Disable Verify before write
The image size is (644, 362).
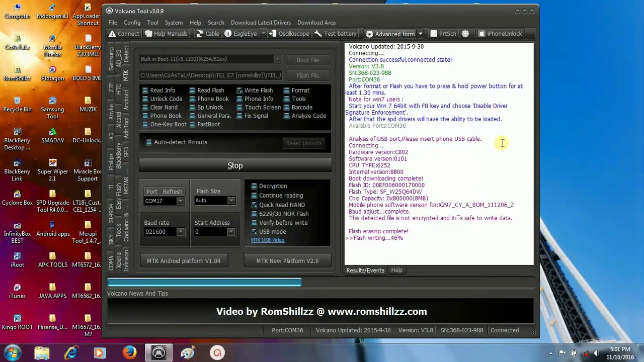254,223
